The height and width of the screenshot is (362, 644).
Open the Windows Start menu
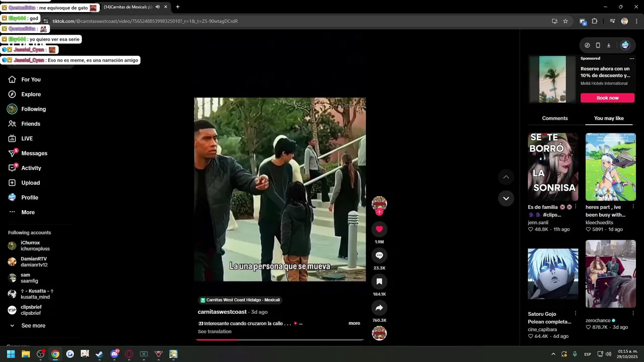click(11, 354)
